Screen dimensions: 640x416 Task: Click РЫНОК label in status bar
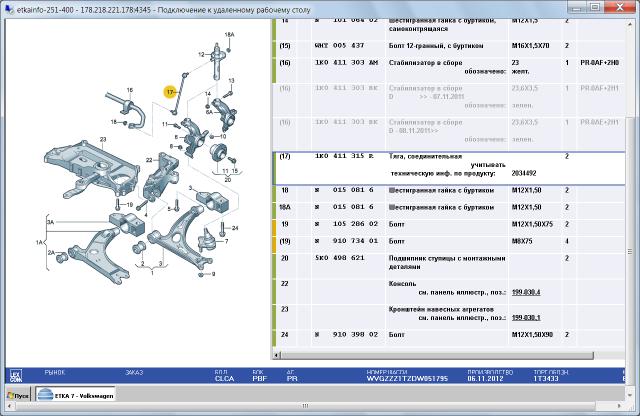55,372
